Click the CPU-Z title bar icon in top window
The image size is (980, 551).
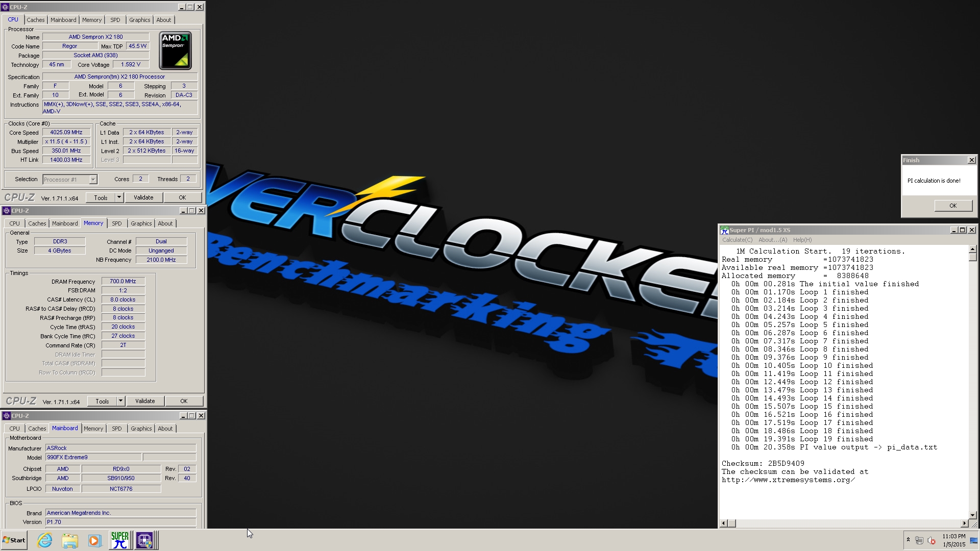click(6, 7)
